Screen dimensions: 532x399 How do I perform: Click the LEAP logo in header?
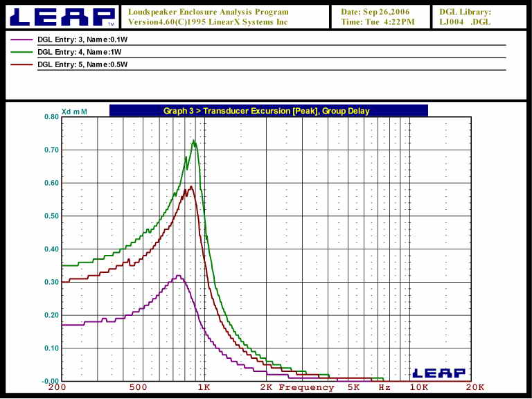[x=62, y=17]
